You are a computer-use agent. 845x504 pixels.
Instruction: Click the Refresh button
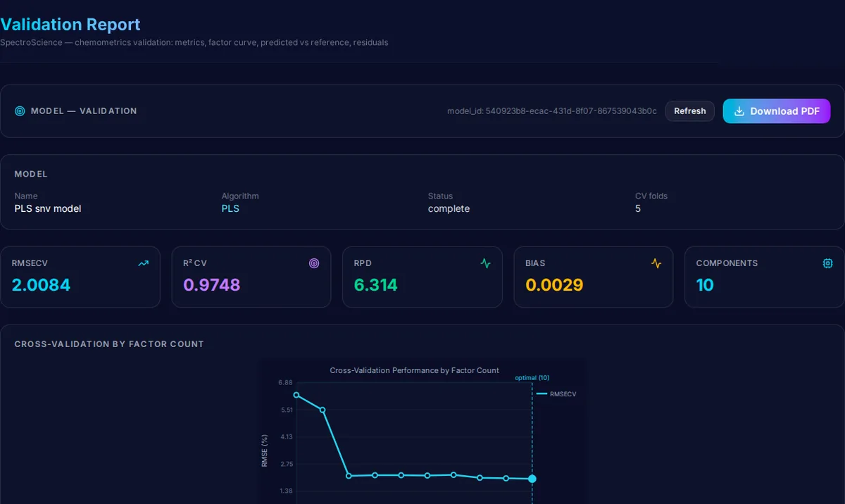(690, 111)
